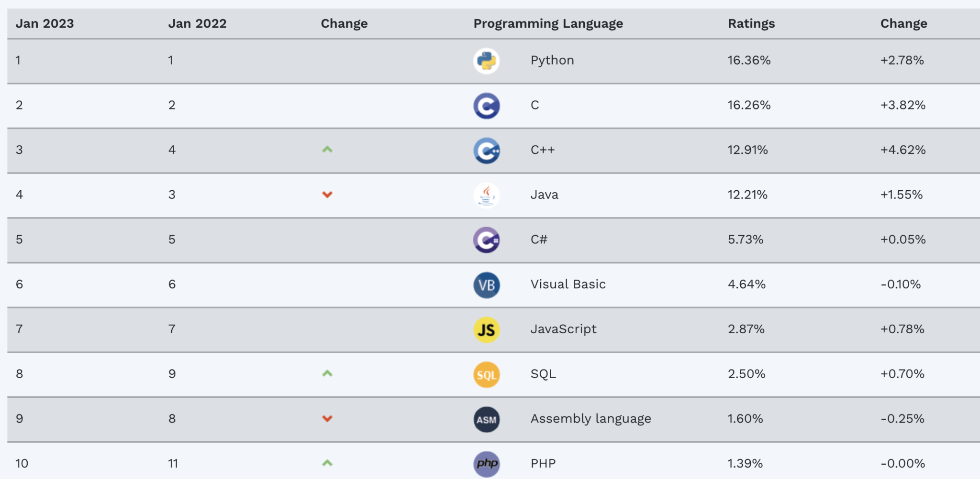980x479 pixels.
Task: Click the C# logo icon
Action: [x=487, y=240]
